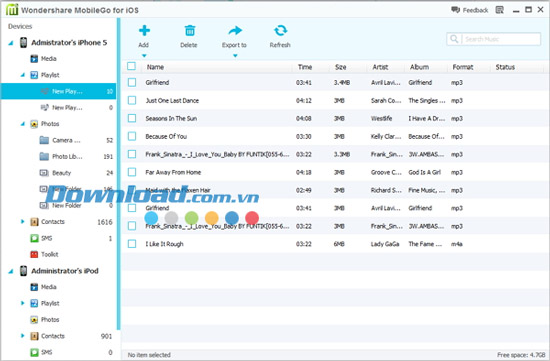The width and height of the screenshot is (550, 361).
Task: Select Administrator's iPhone 5 device
Action: (69, 42)
